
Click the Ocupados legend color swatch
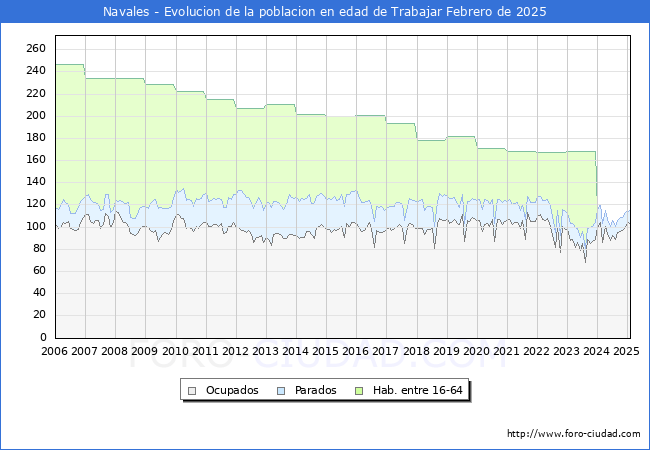click(x=192, y=391)
